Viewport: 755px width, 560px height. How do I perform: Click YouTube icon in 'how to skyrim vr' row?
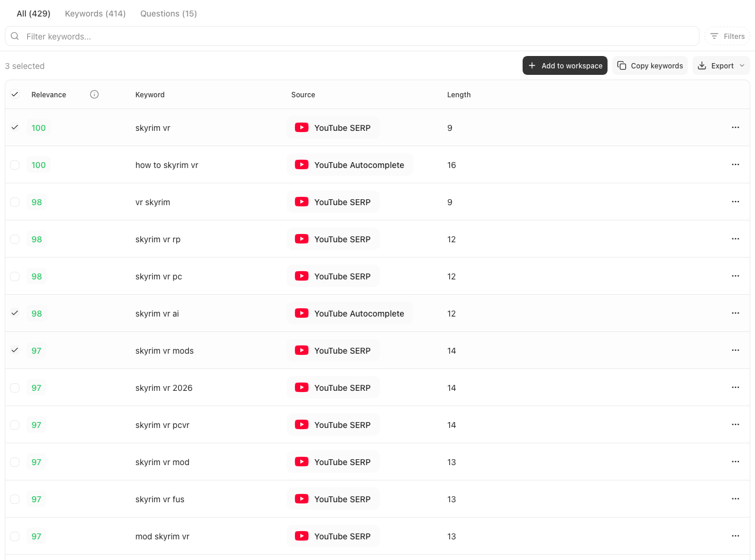(301, 164)
